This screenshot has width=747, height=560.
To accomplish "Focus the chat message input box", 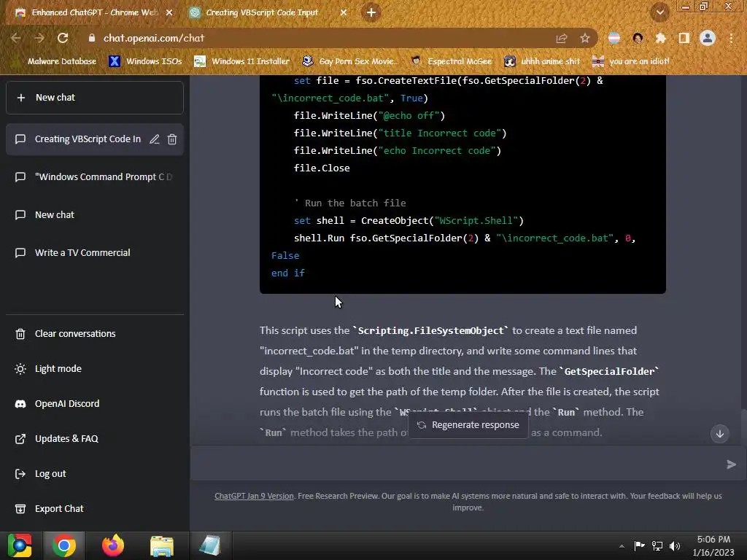I will pos(457,464).
